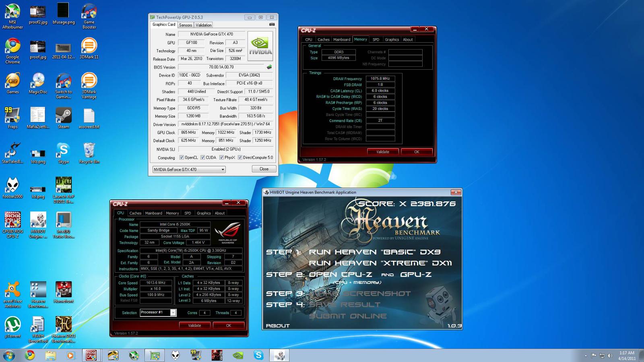644x362 pixels.
Task: Click the volume icon in system tray
Action: [610, 356]
